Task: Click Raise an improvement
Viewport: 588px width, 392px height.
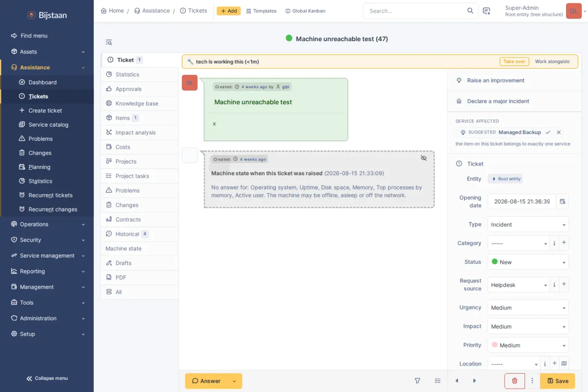Action: tap(496, 80)
